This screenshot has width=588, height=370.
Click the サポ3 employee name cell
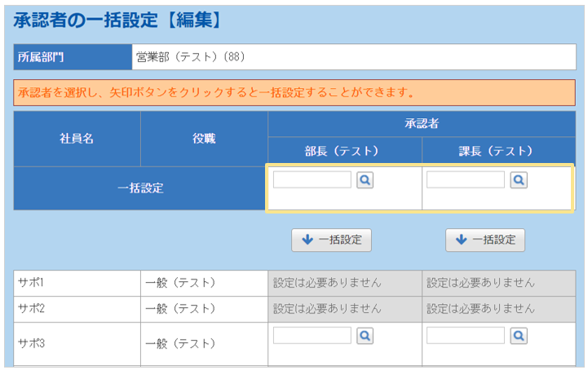pos(77,343)
